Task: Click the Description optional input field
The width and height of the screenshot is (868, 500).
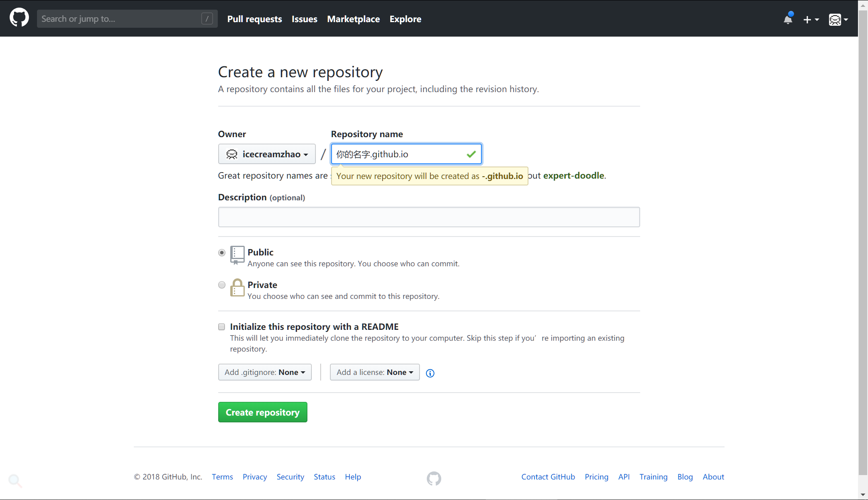Action: tap(429, 216)
